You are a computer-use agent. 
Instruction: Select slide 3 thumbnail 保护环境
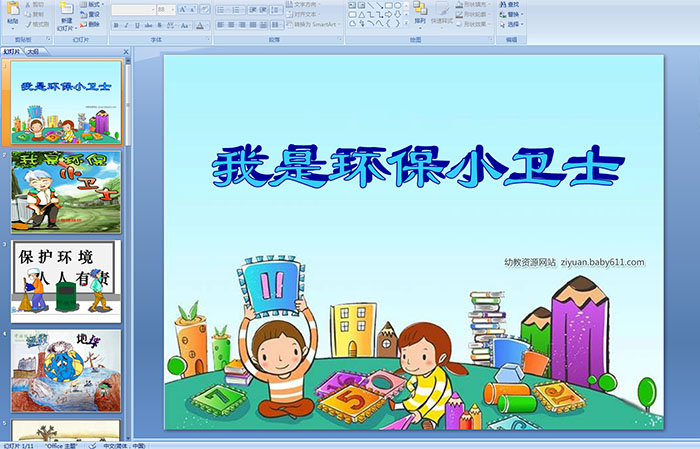[66, 281]
